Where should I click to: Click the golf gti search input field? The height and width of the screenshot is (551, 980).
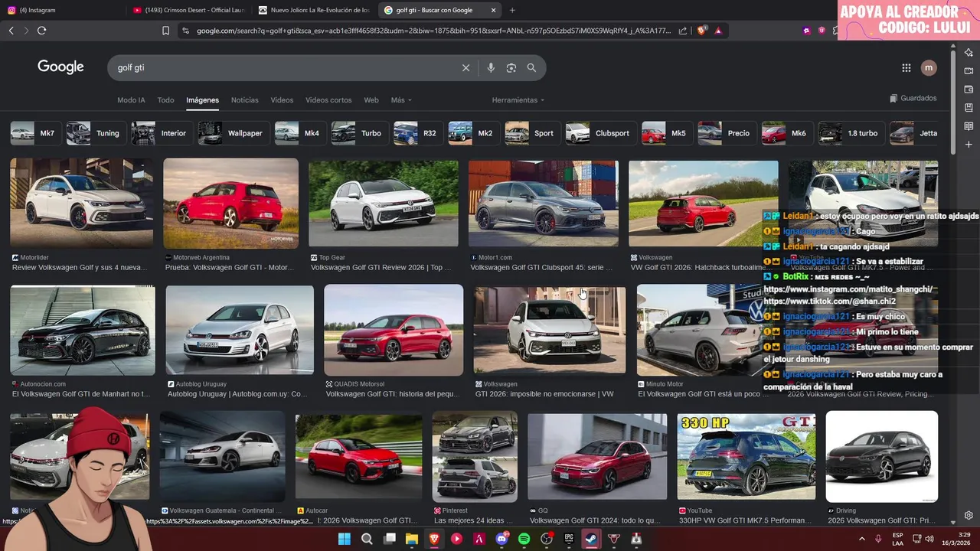[283, 68]
